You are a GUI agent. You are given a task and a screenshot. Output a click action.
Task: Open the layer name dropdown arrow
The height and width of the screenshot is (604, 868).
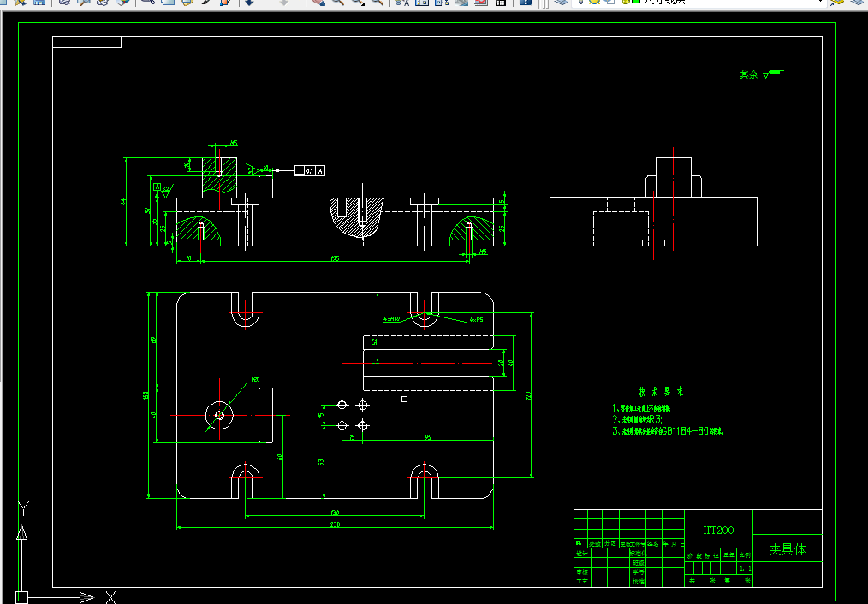820,2
